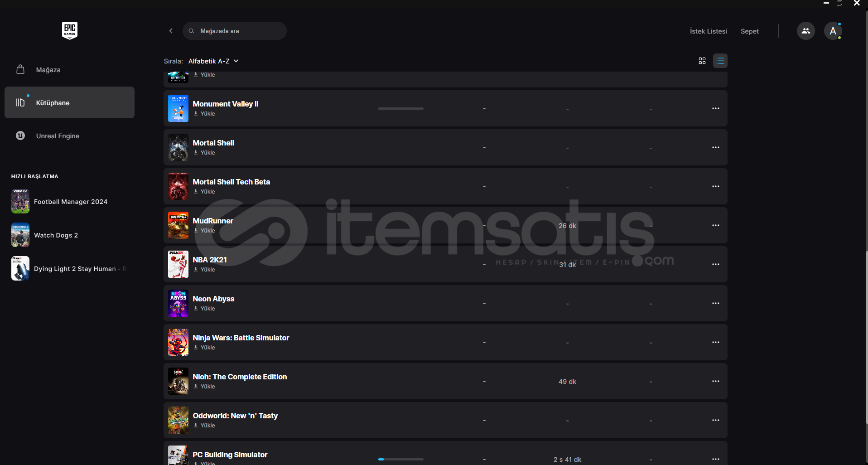Open the Kütüphane library section
Screen dimensions: 868x465
69,102
